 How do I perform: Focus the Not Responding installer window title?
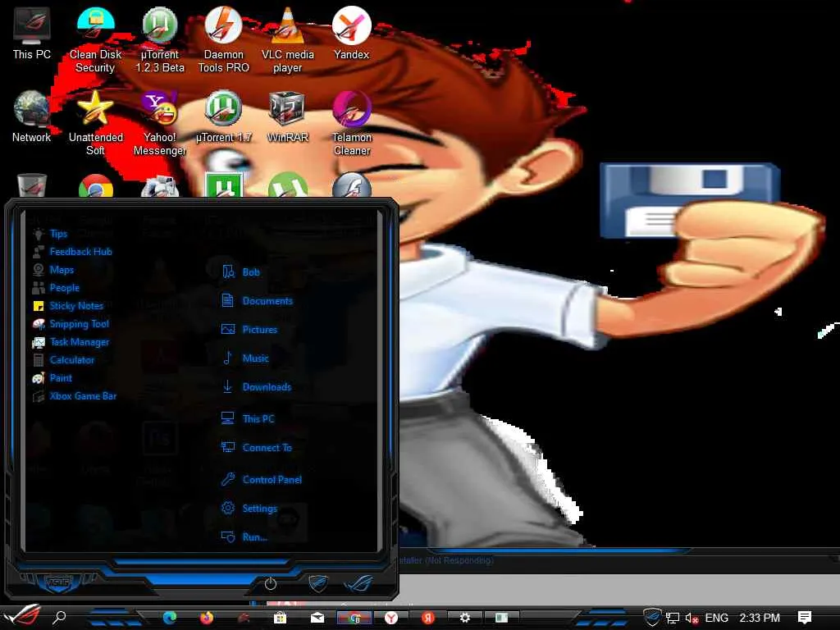coord(446,560)
